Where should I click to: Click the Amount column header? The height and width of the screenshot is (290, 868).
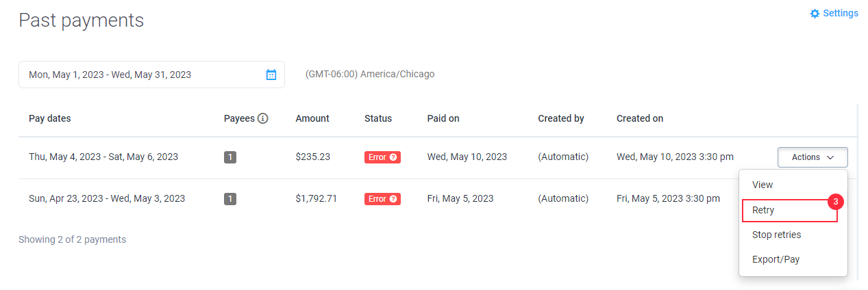coord(312,118)
